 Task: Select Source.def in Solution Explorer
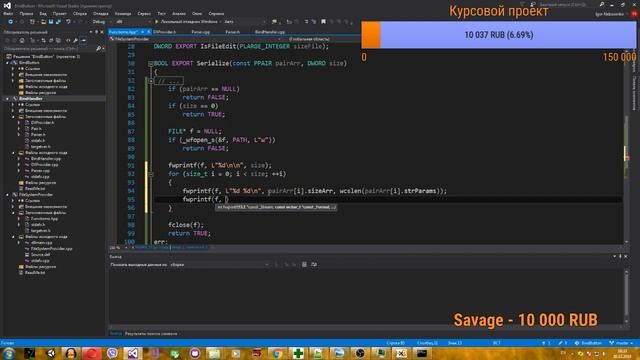pyautogui.click(x=40, y=254)
